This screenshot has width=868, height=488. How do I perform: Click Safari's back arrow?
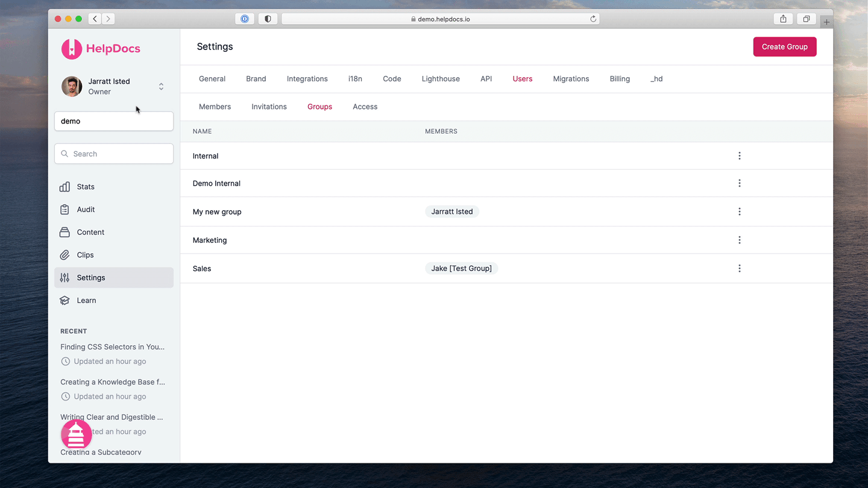click(95, 19)
